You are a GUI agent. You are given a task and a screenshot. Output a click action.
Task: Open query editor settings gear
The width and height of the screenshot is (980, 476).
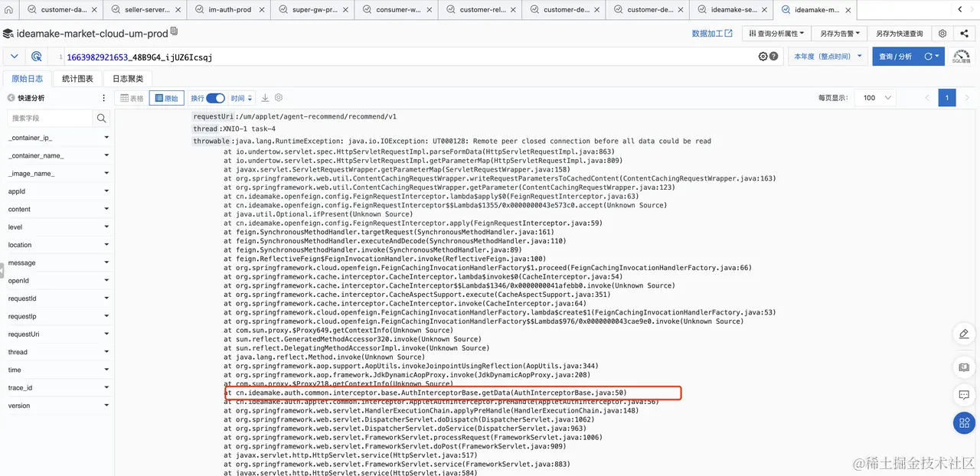(763, 57)
